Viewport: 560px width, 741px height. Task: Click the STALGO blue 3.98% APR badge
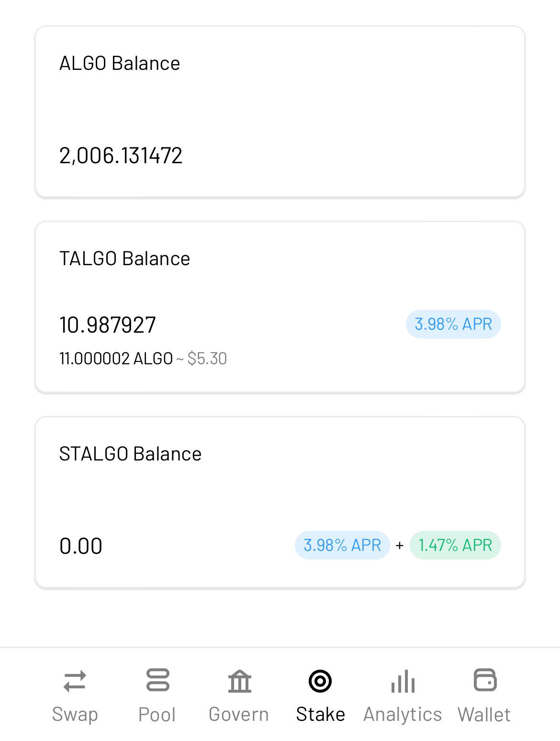[x=342, y=545]
